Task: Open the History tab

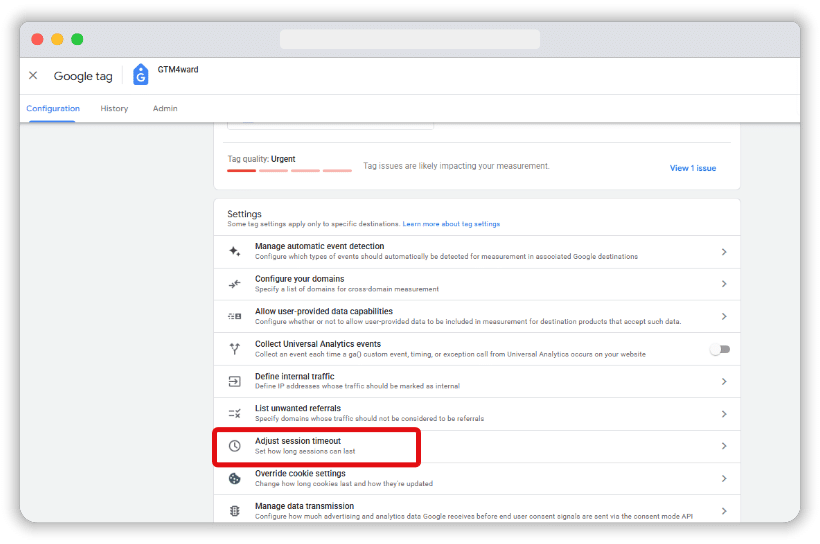Action: point(114,108)
